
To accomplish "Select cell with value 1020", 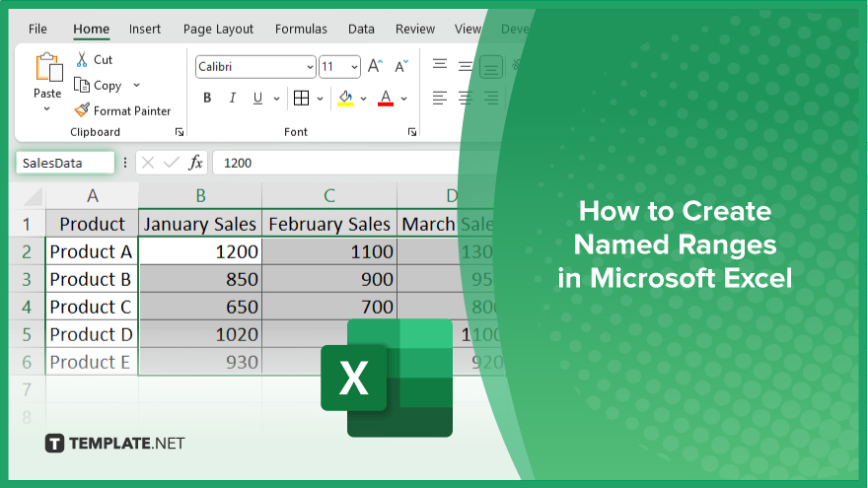I will 200,335.
